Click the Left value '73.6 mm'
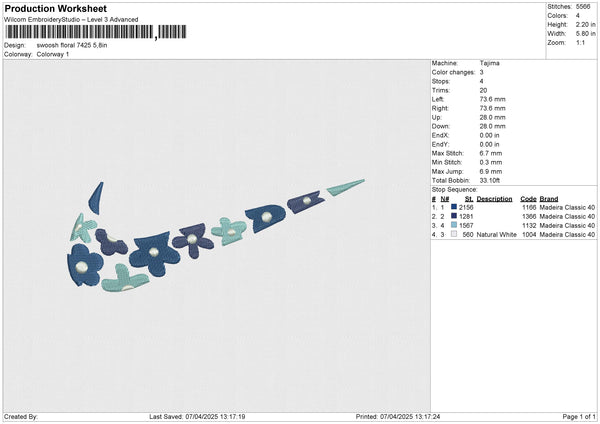The image size is (600, 424). tap(492, 99)
